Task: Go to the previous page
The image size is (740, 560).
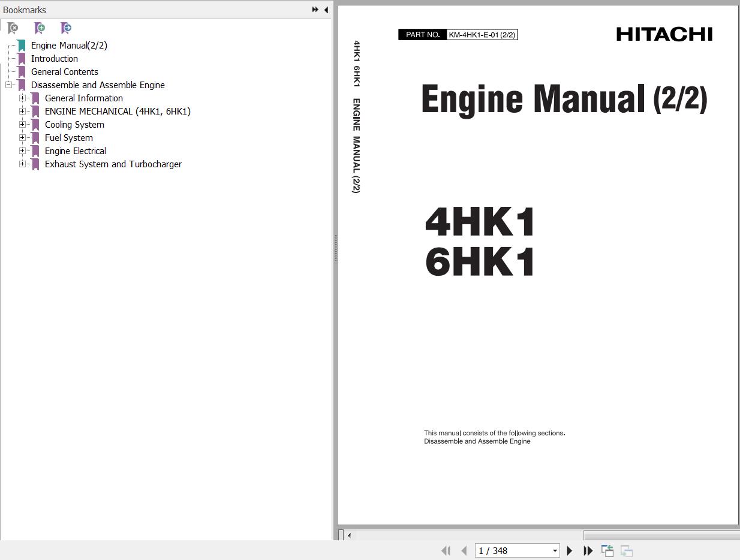Action: click(464, 550)
